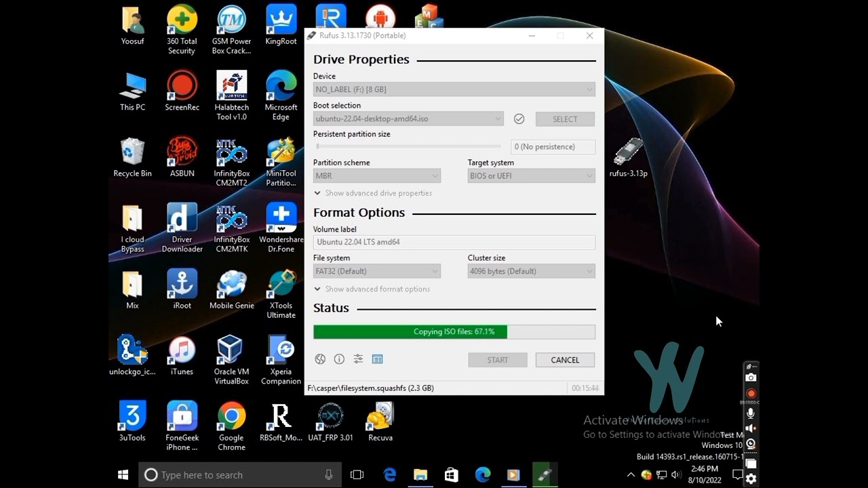Cancel the ISO copying operation
The height and width of the screenshot is (488, 868).
point(565,360)
